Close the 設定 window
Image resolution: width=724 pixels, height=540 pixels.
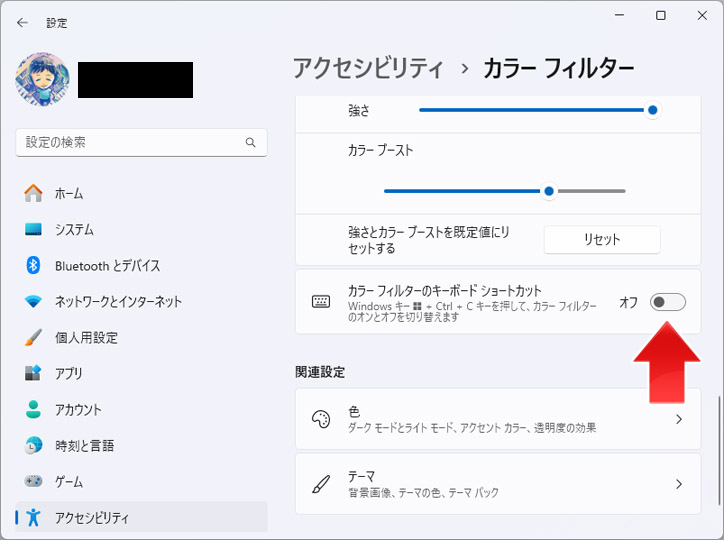pos(702,15)
